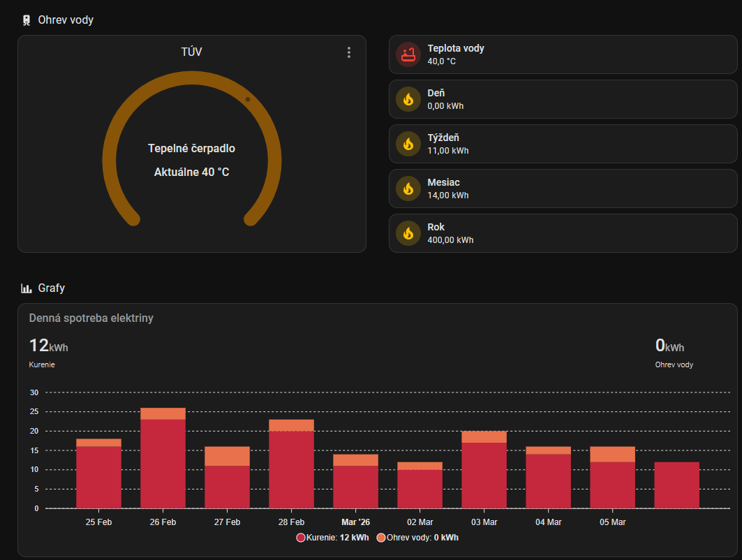Open the TÚV card three-dot menu
Screen dimensions: 742x560
pyautogui.click(x=348, y=52)
